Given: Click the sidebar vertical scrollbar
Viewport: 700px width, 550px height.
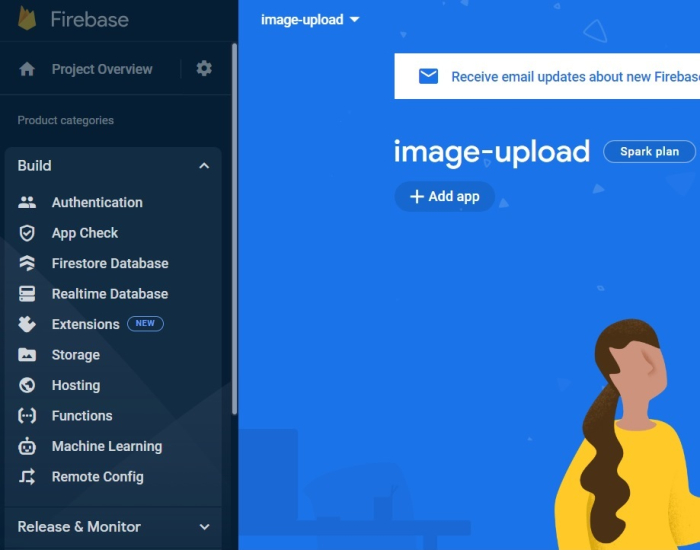Looking at the screenshot, I should point(234,230).
